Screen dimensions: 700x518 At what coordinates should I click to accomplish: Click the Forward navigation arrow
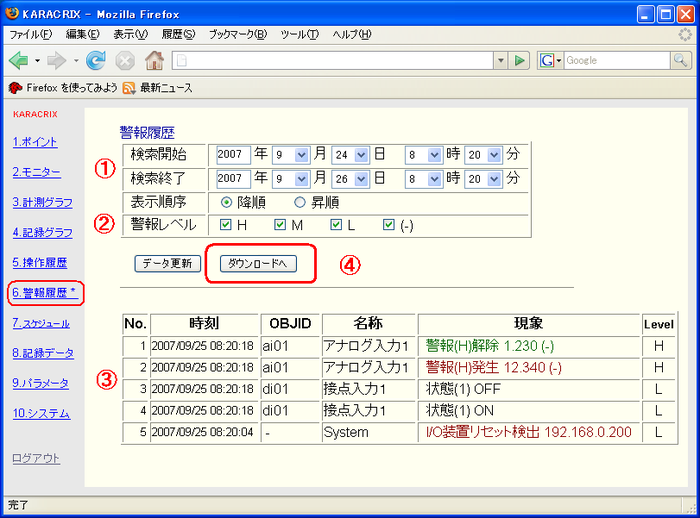tap(58, 60)
